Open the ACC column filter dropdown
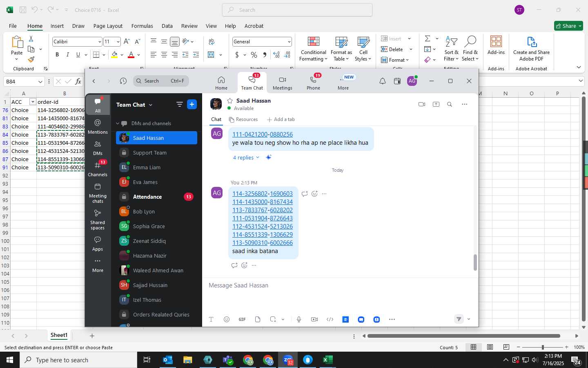588x368 pixels. coord(33,102)
